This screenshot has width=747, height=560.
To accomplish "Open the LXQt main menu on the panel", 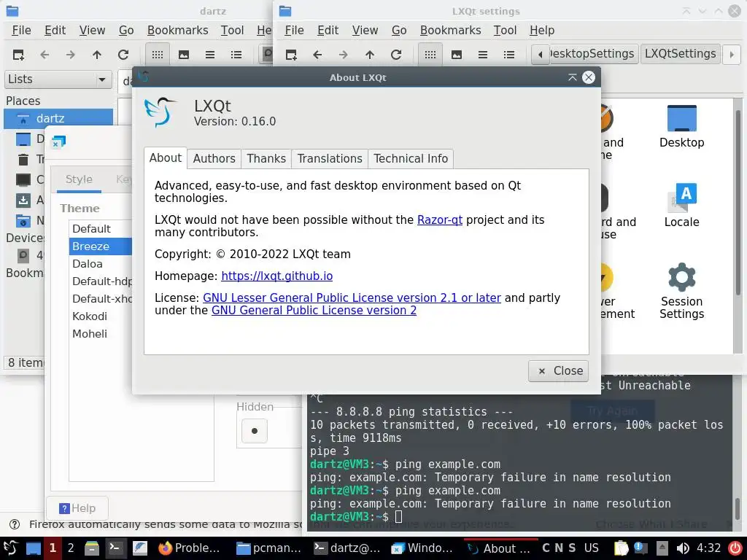I will click(10, 548).
